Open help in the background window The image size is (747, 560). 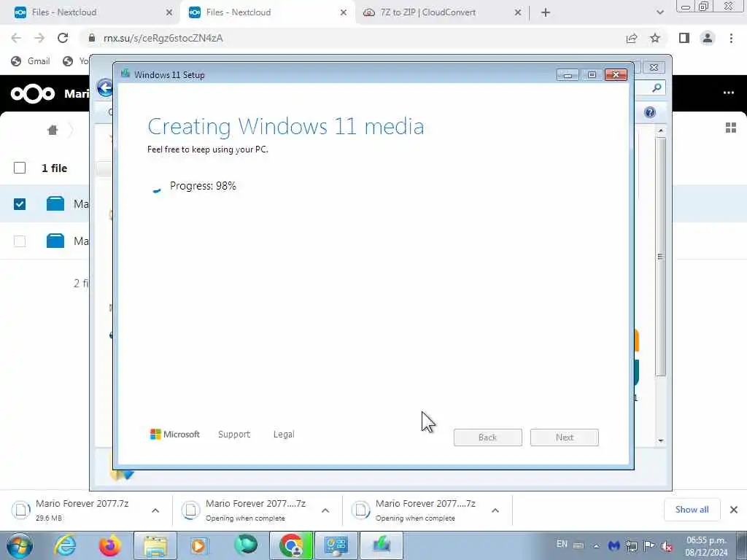tap(650, 112)
